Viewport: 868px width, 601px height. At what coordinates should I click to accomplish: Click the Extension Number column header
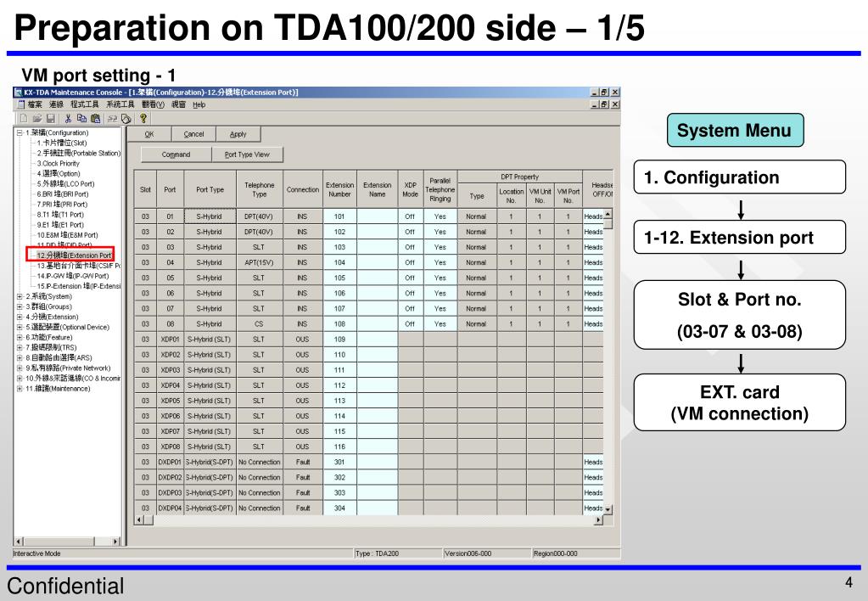pyautogui.click(x=339, y=189)
